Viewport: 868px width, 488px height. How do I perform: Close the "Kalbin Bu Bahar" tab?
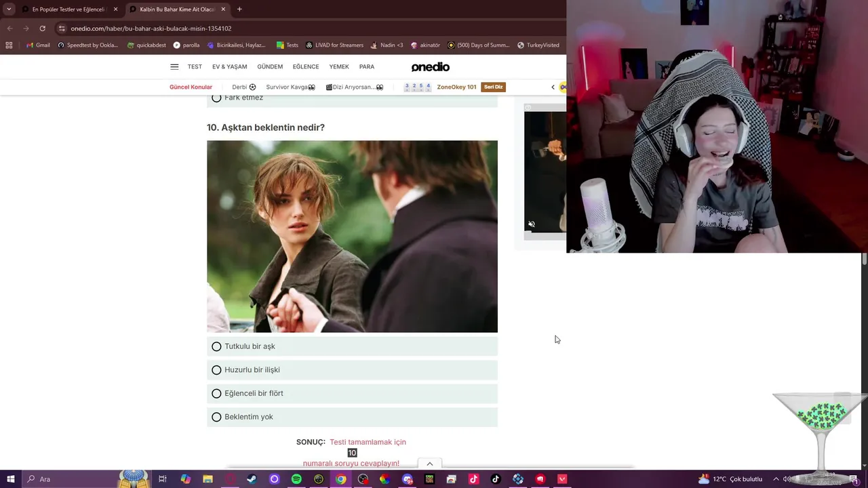point(223,9)
